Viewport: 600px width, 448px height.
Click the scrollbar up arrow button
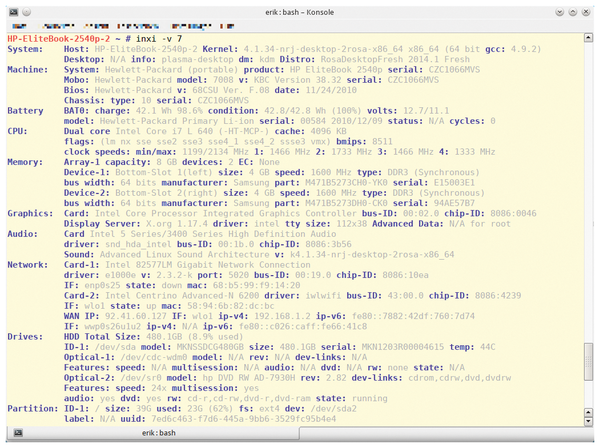click(x=588, y=37)
